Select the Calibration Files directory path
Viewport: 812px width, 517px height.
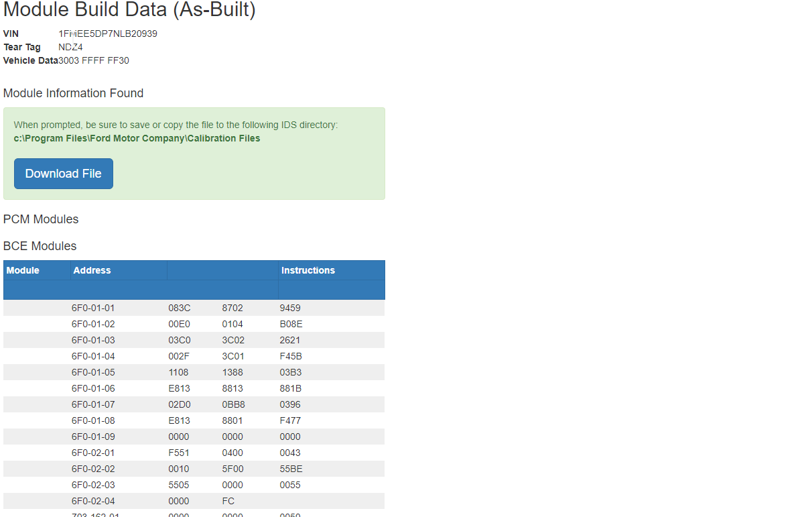[x=137, y=138]
